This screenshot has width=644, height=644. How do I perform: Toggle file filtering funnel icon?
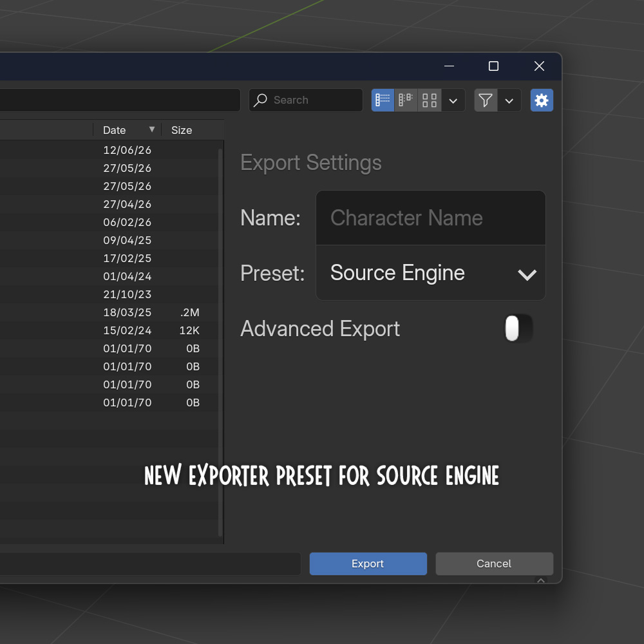(486, 100)
